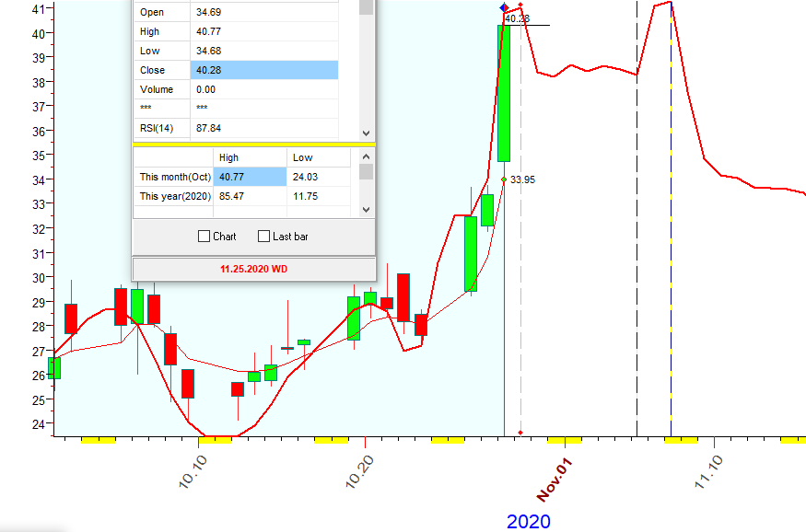
Task: Select This month high 40.77 cell
Action: point(250,177)
